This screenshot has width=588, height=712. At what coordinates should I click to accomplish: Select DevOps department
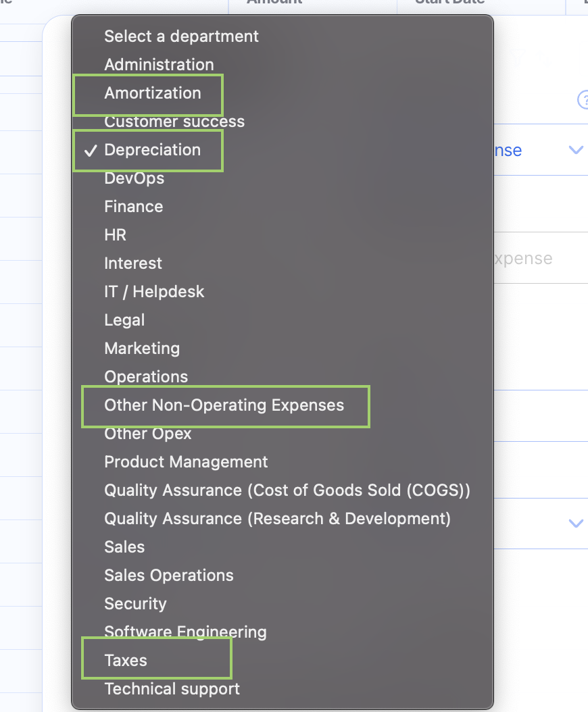point(134,178)
